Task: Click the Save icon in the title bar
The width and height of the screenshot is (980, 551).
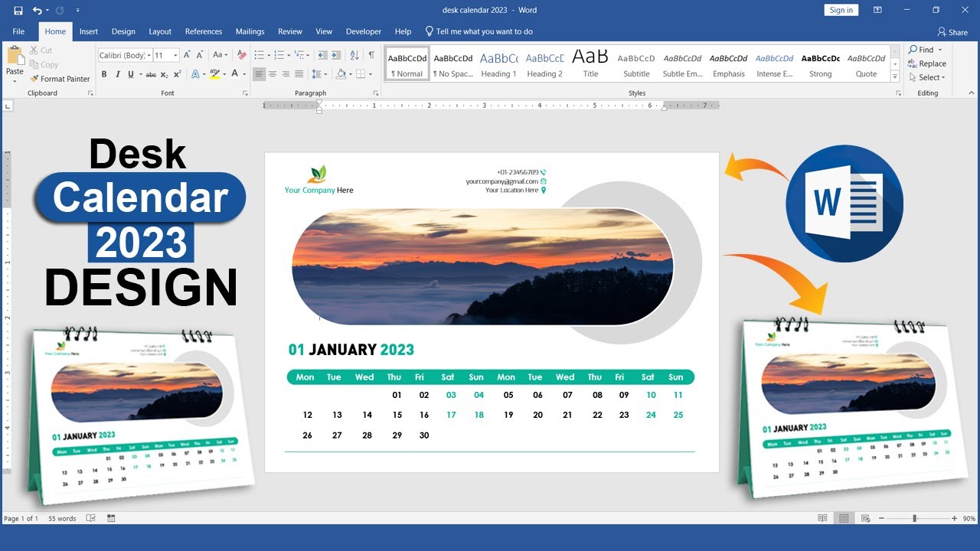Action: coord(18,11)
